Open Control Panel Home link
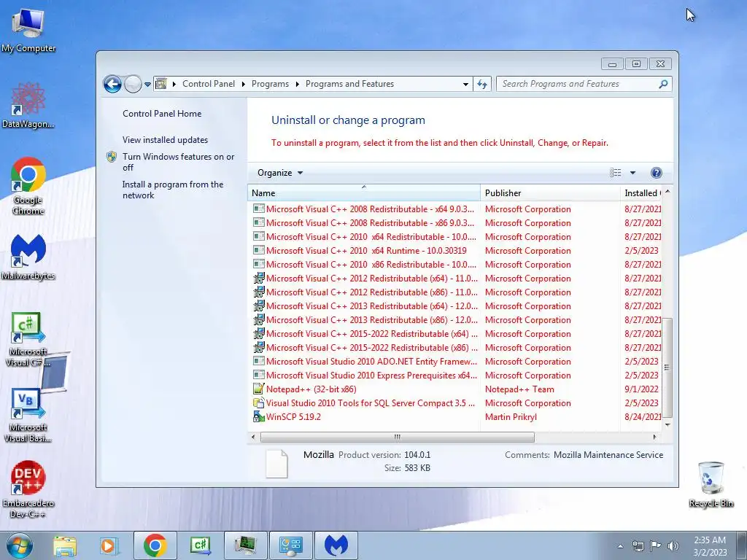 pyautogui.click(x=162, y=113)
